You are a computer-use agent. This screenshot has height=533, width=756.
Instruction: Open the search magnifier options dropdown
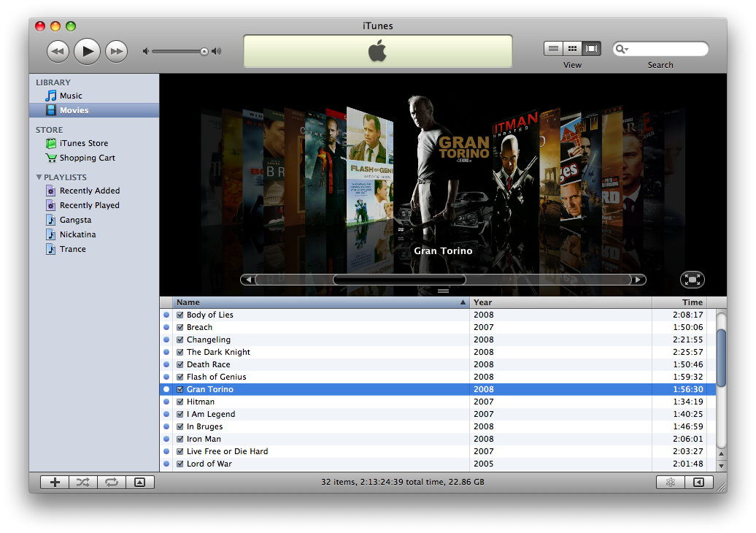coord(622,49)
